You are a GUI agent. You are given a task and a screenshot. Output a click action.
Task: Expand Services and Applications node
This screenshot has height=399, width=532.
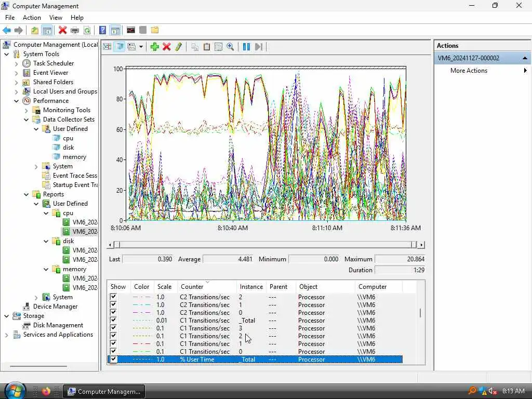click(x=6, y=335)
